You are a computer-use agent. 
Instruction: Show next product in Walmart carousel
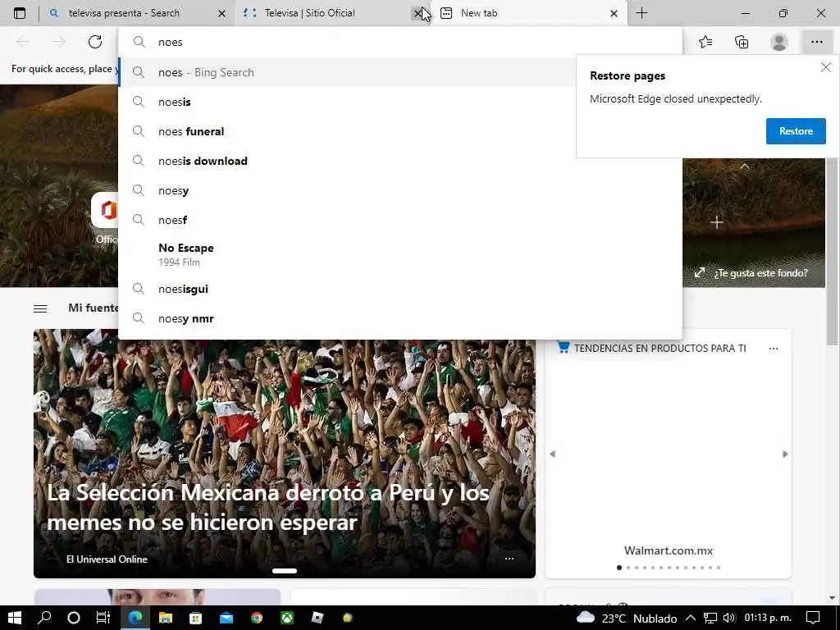click(785, 454)
